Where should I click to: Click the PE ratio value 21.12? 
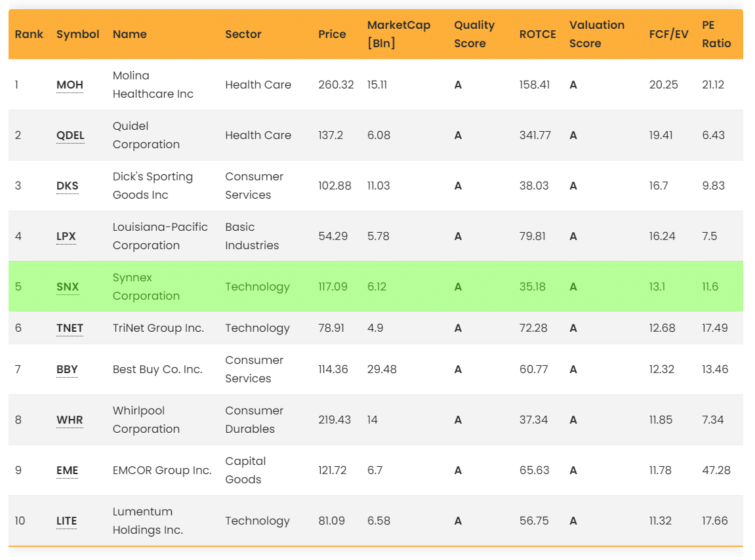[x=713, y=85]
